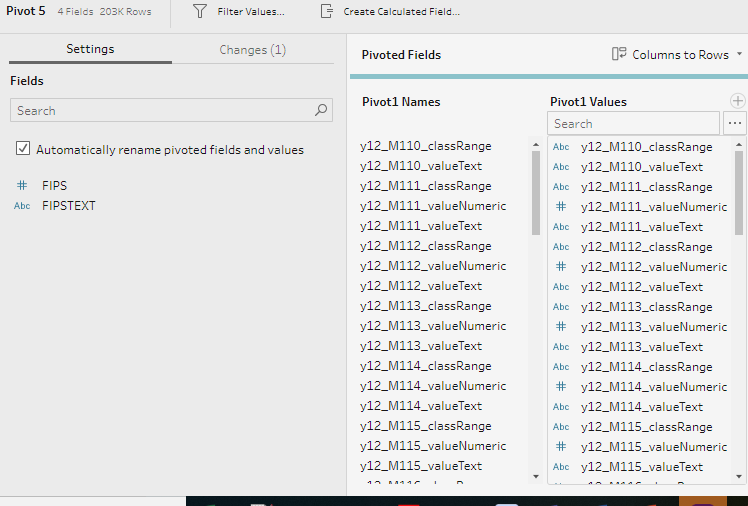This screenshot has height=506, width=748.
Task: Click Abc icon of y12_M111_classRange in Pivot1 Values
Action: (x=561, y=187)
